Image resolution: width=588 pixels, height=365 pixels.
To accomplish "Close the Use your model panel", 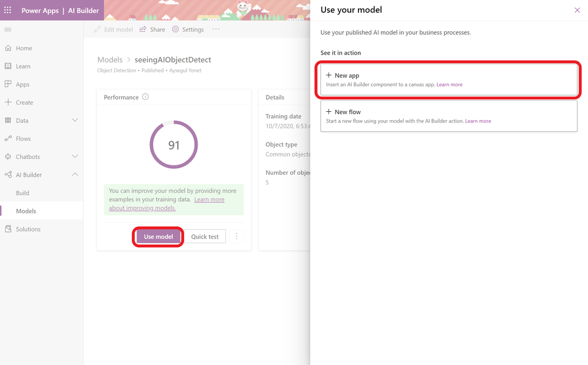I will [x=577, y=10].
